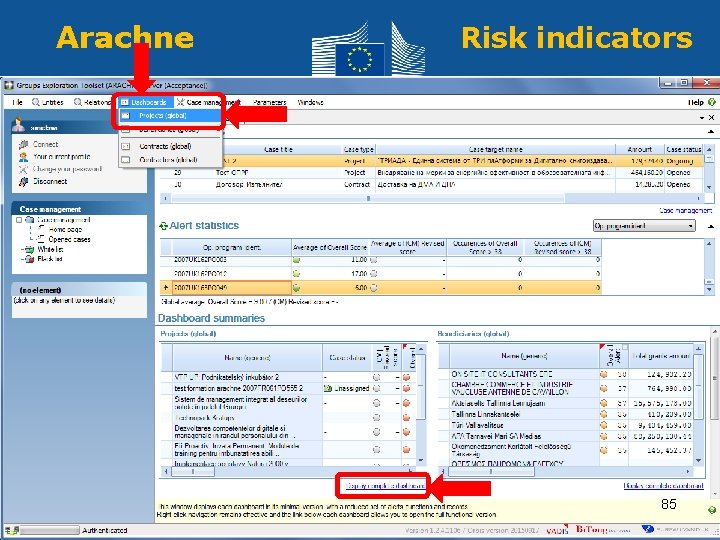The width and height of the screenshot is (720, 540).
Task: Click the grey revised score icon in 2007UK162PO003 row
Action: [x=374, y=260]
